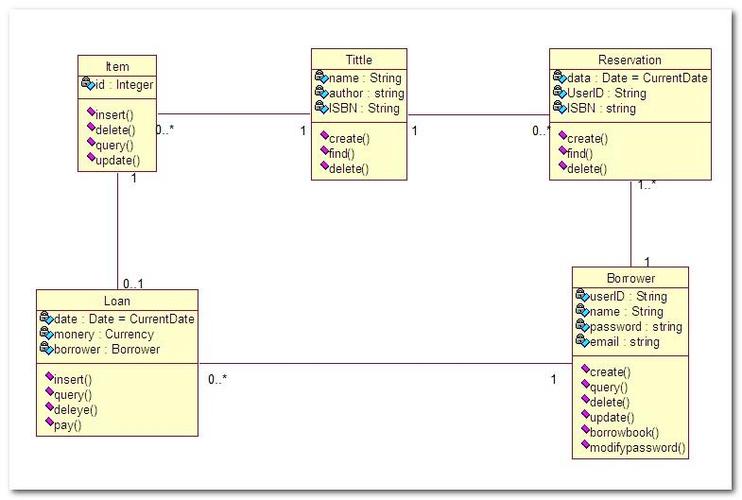Click the Tittle class title
The image size is (742, 500).
point(359,60)
